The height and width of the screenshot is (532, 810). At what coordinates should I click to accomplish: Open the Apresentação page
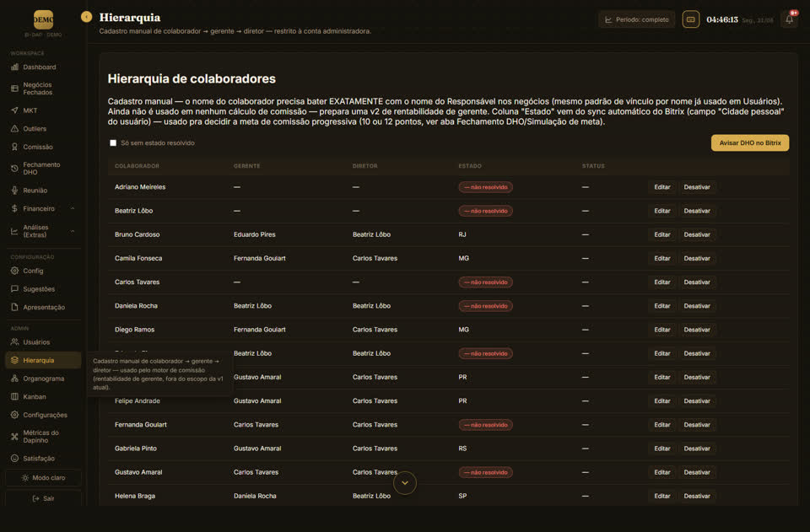[43, 307]
